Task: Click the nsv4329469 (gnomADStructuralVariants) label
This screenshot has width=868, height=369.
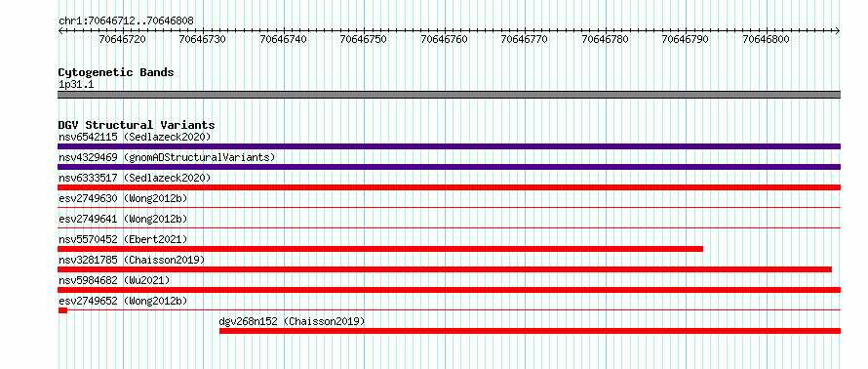Action: point(167,157)
